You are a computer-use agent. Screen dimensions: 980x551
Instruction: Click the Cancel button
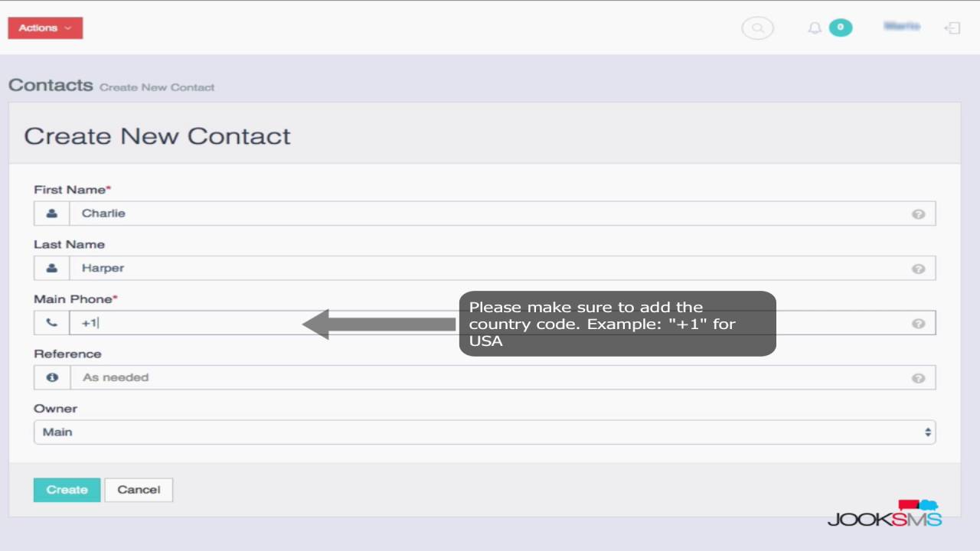point(139,490)
